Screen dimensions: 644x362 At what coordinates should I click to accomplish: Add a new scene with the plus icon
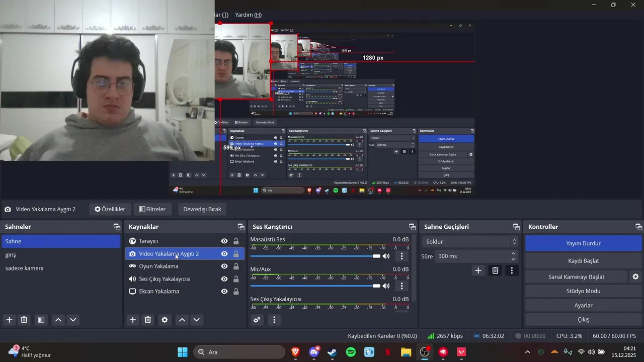(x=9, y=320)
